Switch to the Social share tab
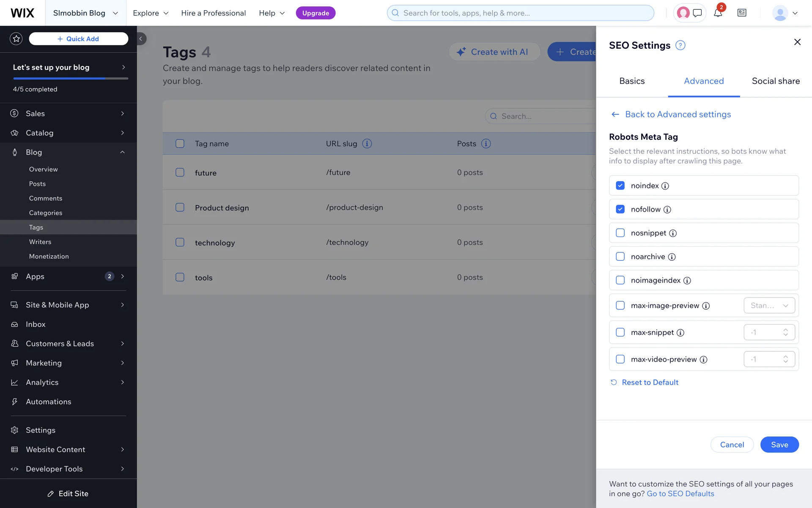This screenshot has height=508, width=812. 775,81
